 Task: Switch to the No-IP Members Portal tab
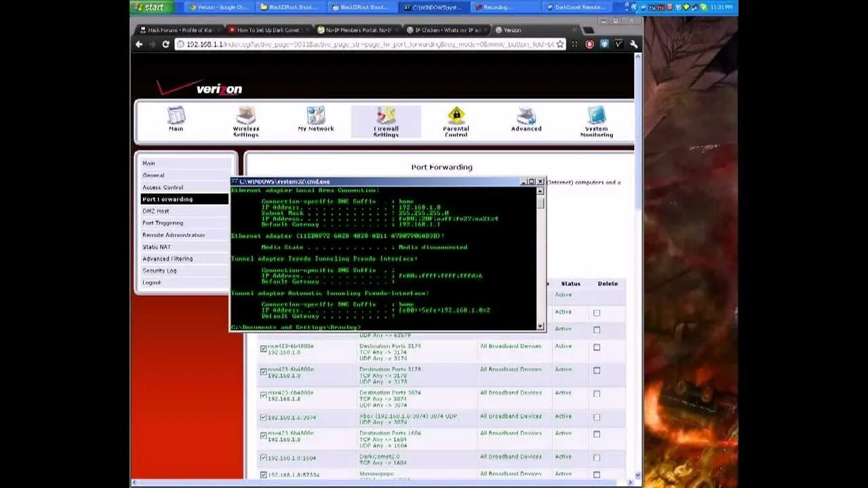tap(357, 30)
